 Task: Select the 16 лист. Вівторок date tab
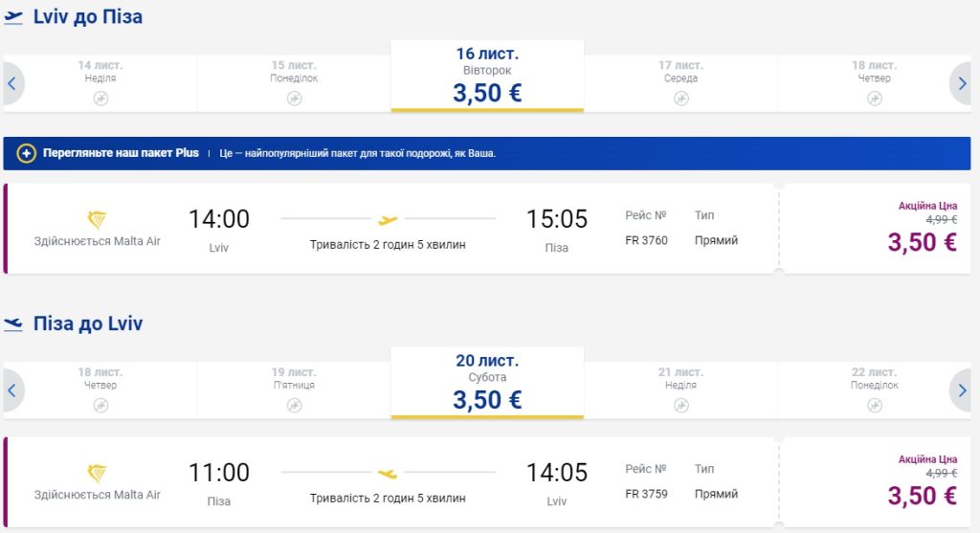487,77
